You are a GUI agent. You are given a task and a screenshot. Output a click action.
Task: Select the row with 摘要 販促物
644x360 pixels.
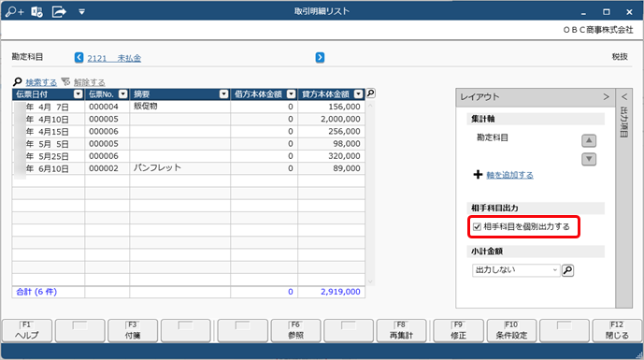coord(189,107)
